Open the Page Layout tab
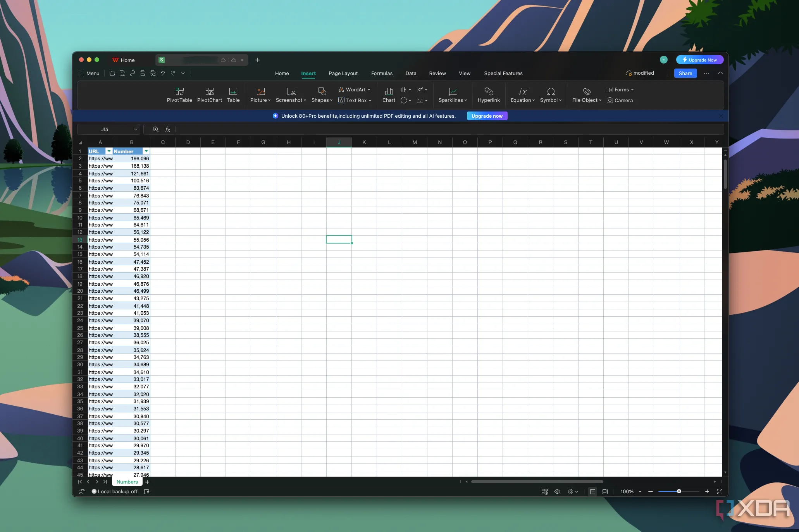Screen dimensions: 799x532 (343, 73)
